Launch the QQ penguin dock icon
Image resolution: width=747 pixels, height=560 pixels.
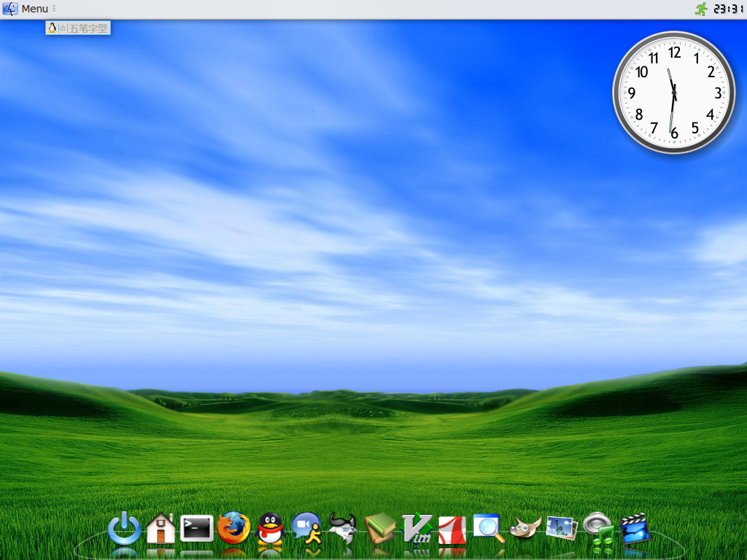tap(270, 528)
